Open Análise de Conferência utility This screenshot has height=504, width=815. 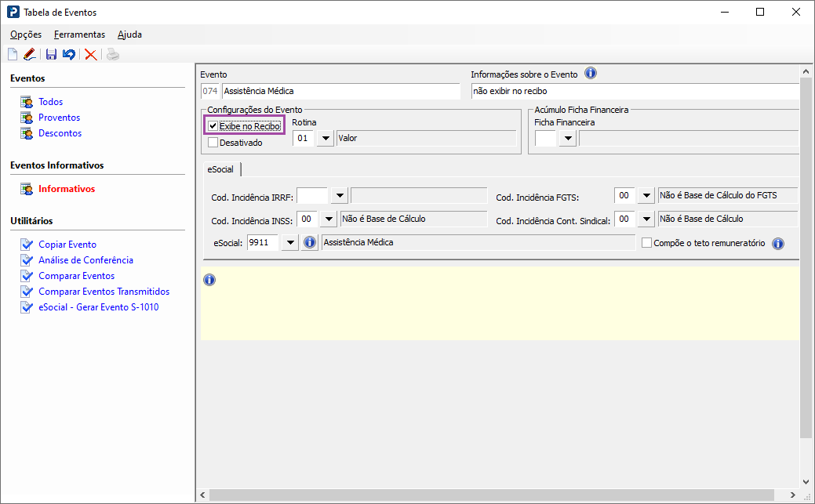[x=86, y=259]
